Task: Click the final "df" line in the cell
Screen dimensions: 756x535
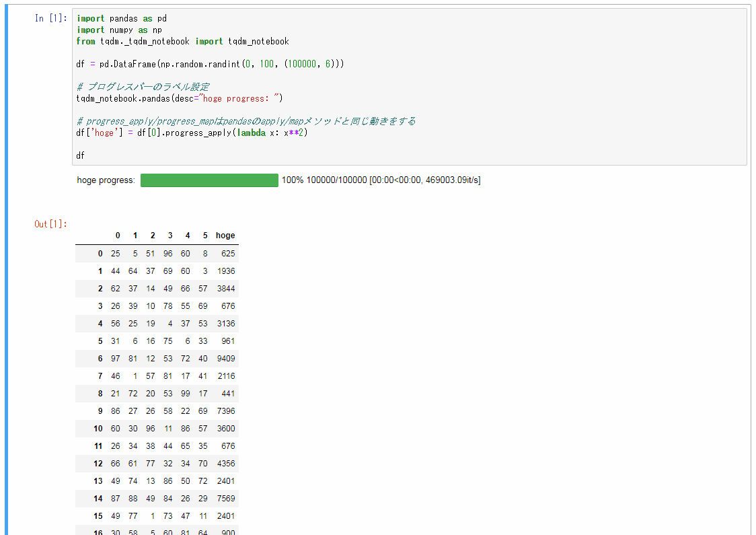Action: point(79,155)
